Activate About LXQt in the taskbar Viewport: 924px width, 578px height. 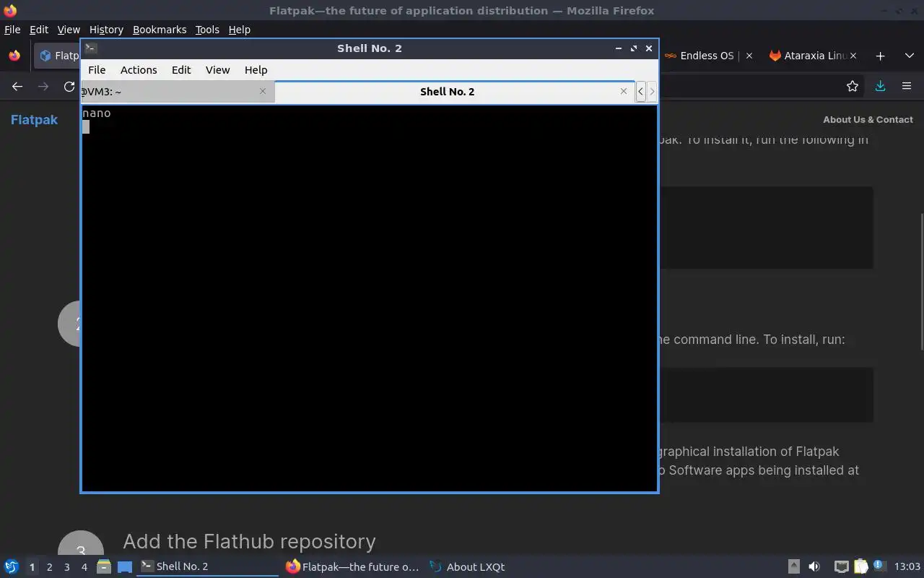467,566
